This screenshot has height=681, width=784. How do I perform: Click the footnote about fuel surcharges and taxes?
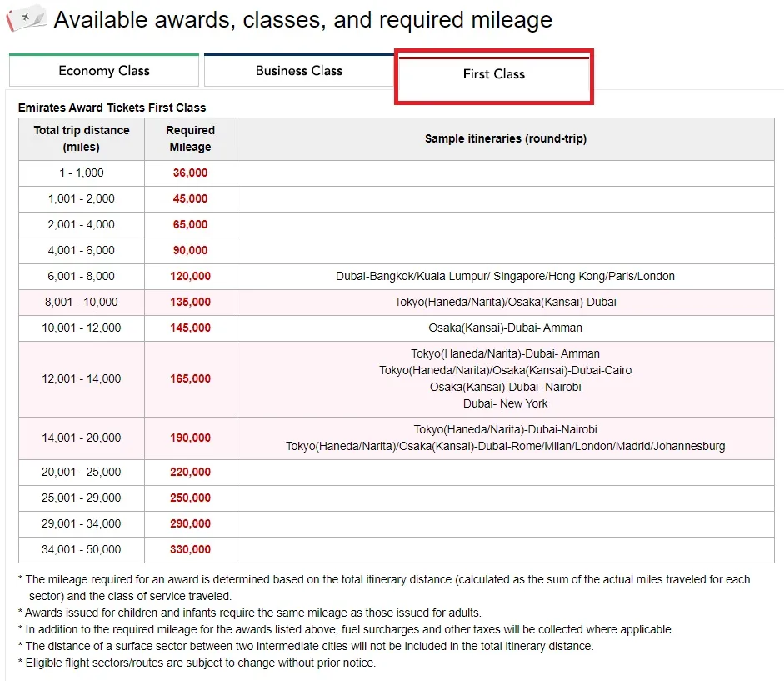pos(346,629)
